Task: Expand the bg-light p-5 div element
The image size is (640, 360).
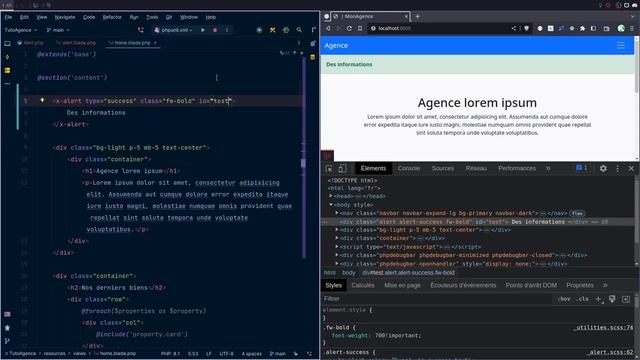Action: click(337, 230)
